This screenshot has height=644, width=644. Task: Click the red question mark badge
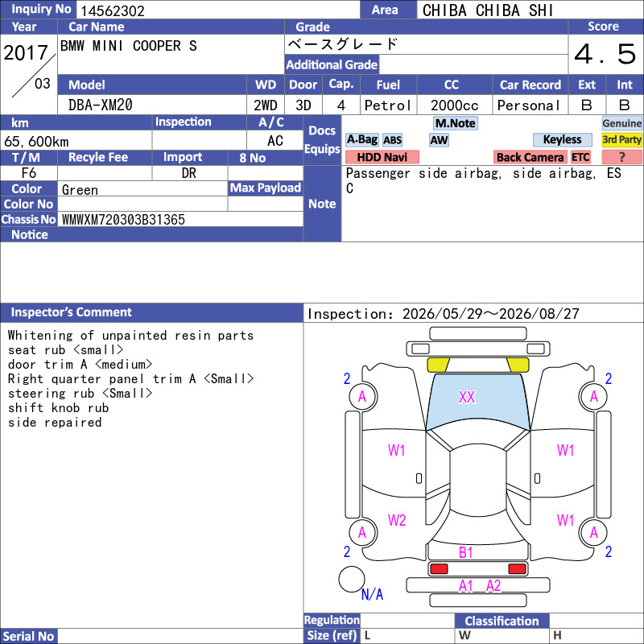point(621,157)
